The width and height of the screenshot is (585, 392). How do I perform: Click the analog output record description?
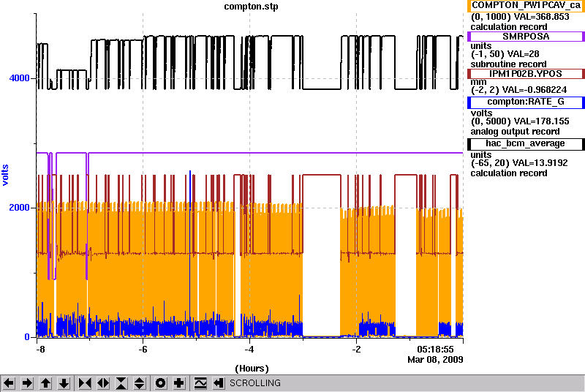(x=515, y=132)
